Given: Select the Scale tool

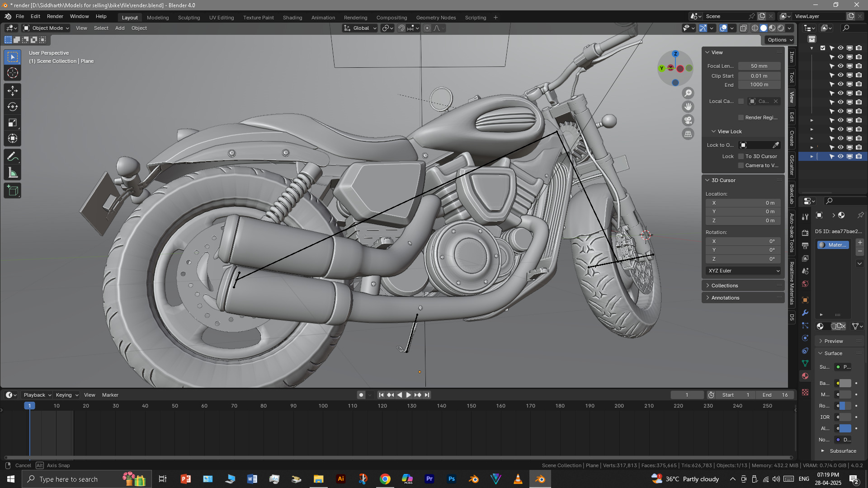Looking at the screenshot, I should click(13, 123).
